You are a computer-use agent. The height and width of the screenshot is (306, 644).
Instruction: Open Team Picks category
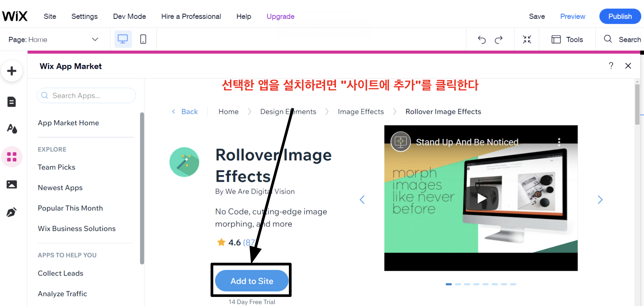[56, 167]
